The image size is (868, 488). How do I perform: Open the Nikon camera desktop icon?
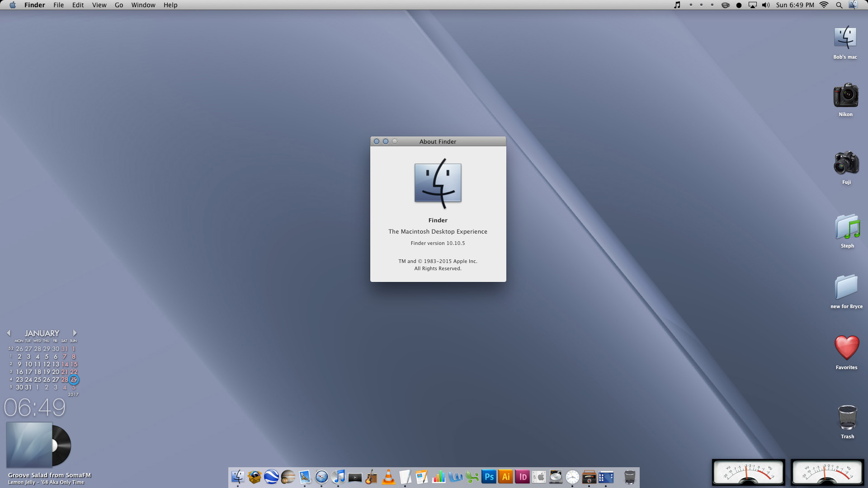pyautogui.click(x=845, y=95)
